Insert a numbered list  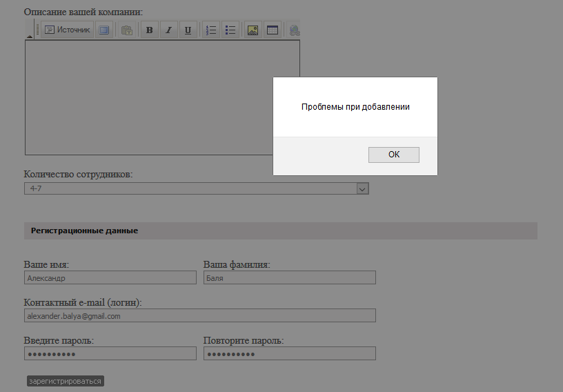click(211, 30)
